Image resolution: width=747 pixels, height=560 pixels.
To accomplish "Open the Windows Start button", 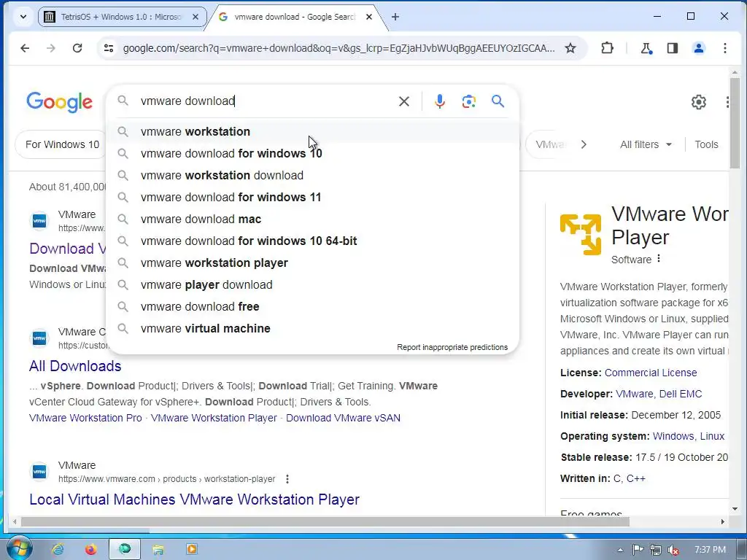I will 19,548.
